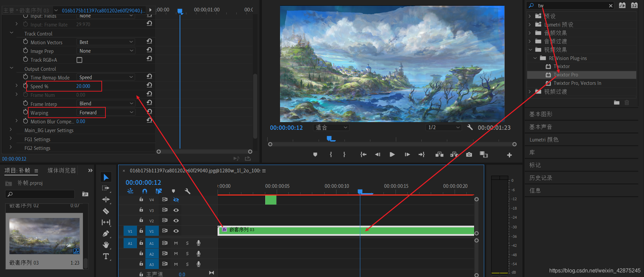
Task: Step back one frame in monitor
Action: coord(378,155)
